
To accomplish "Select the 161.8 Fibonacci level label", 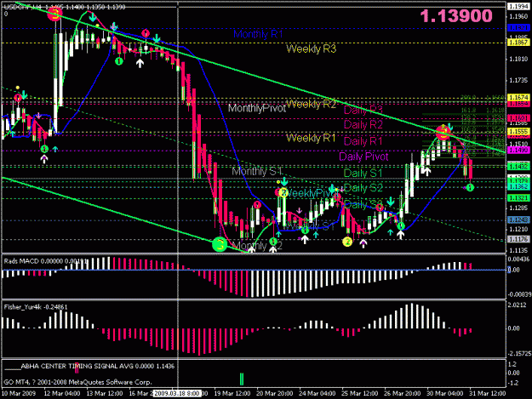I will (x=468, y=111).
